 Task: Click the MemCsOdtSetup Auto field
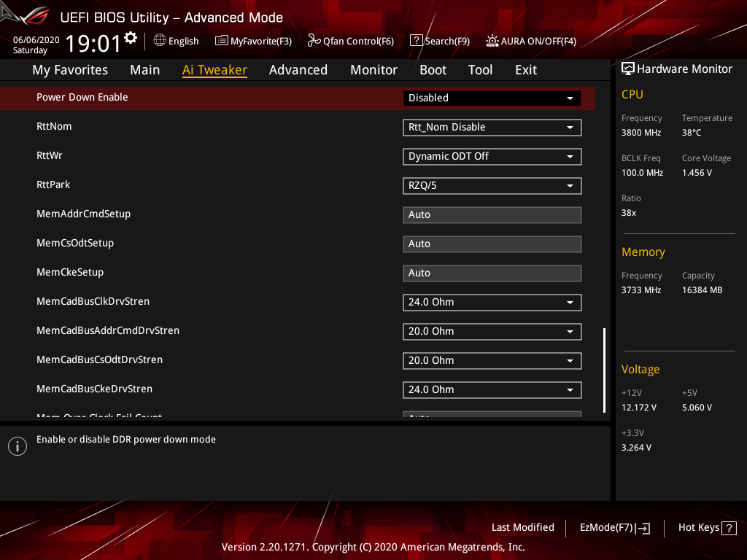[x=492, y=244]
